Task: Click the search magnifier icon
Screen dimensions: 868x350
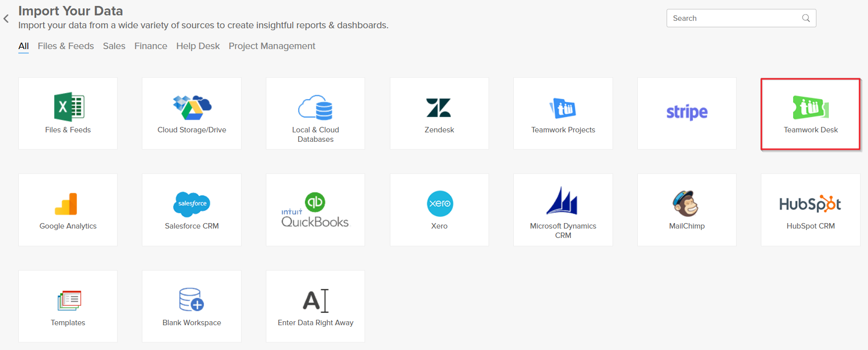Action: click(x=806, y=18)
